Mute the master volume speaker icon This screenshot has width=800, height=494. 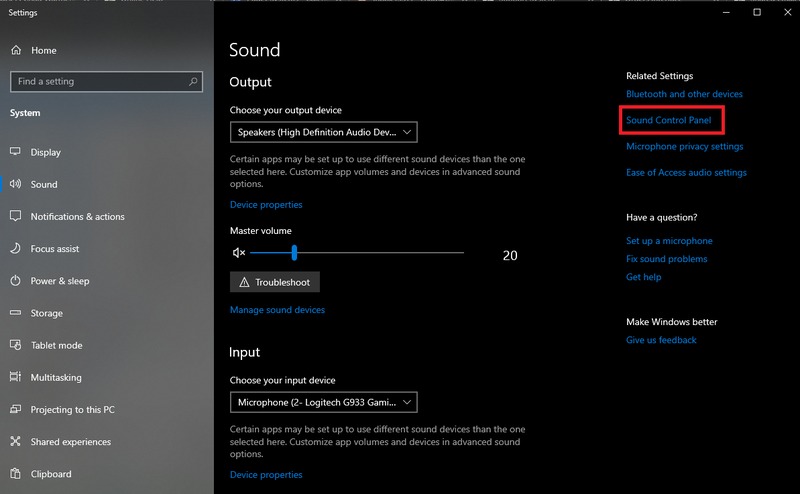(x=238, y=254)
